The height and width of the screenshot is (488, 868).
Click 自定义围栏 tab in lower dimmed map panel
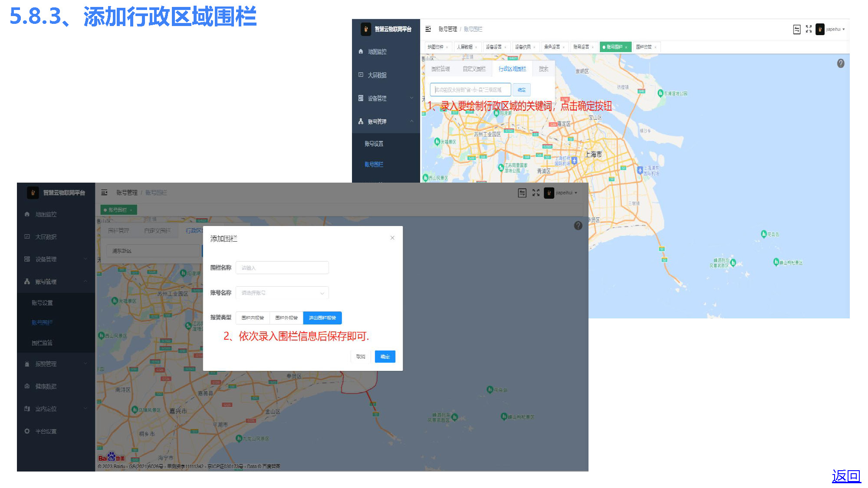tap(157, 231)
